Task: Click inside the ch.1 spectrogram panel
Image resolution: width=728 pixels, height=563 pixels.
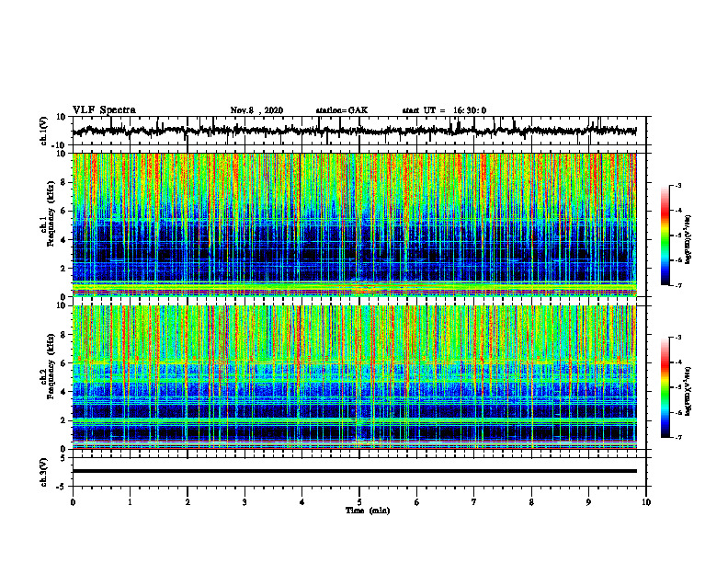Action: (x=355, y=224)
